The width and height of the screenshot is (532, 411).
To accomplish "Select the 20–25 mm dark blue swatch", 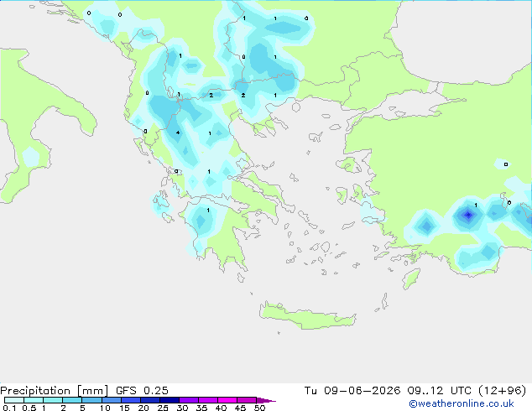I will coord(149,400).
